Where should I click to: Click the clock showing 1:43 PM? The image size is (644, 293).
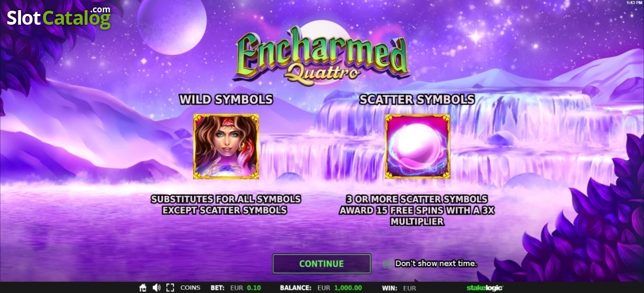point(634,3)
